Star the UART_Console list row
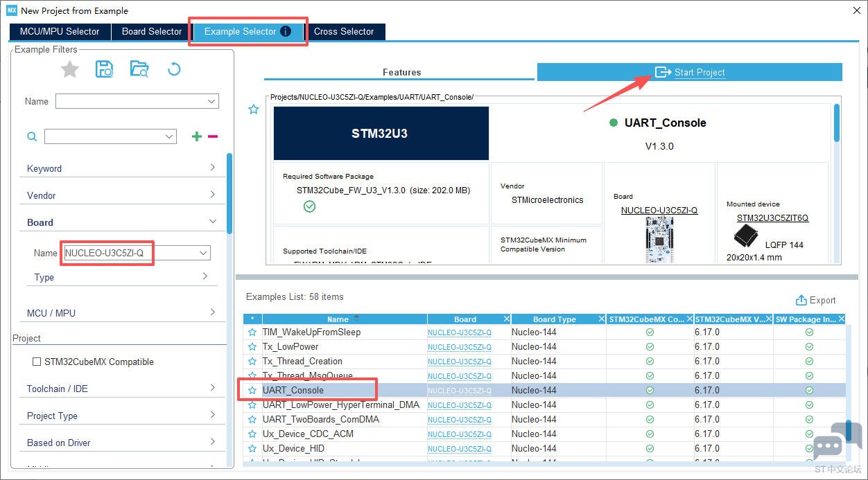The width and height of the screenshot is (868, 480). (252, 390)
